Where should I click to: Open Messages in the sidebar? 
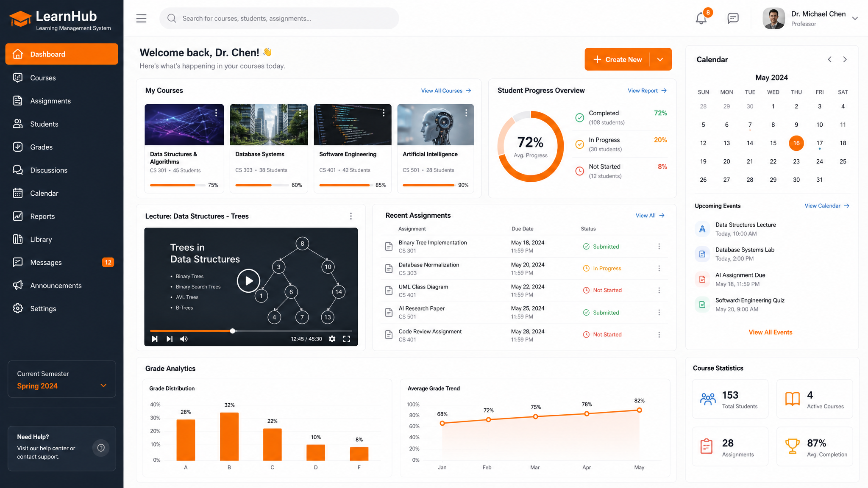62,262
